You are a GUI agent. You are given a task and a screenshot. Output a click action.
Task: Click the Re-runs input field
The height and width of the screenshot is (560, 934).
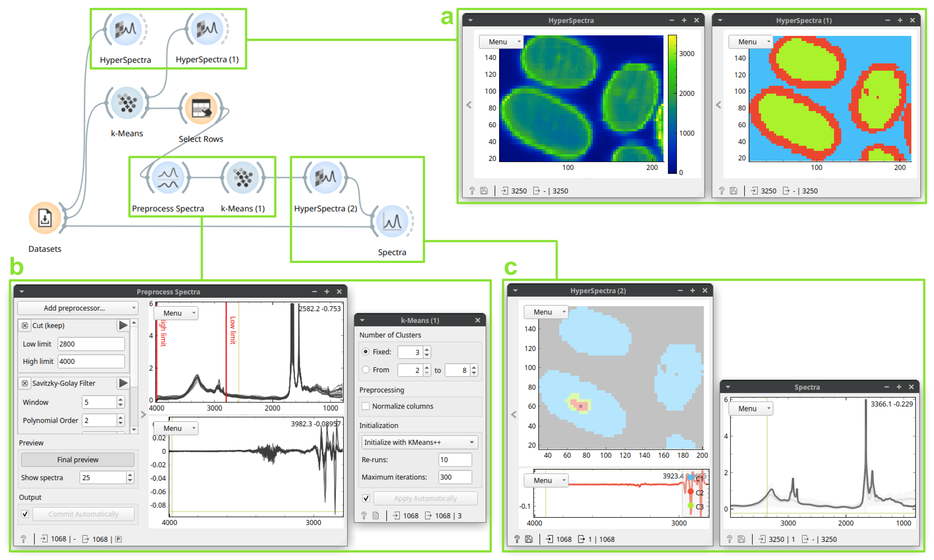[455, 460]
